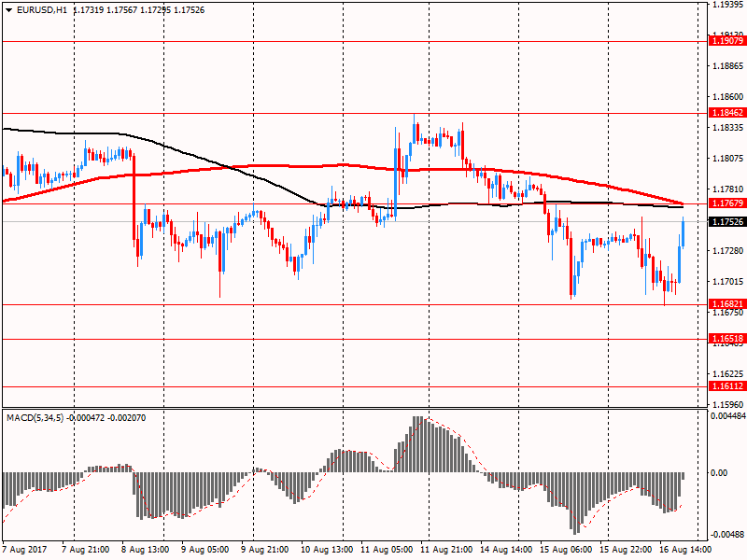747x560 pixels.
Task: Select the open price value 1.17319
Action: pos(88,10)
